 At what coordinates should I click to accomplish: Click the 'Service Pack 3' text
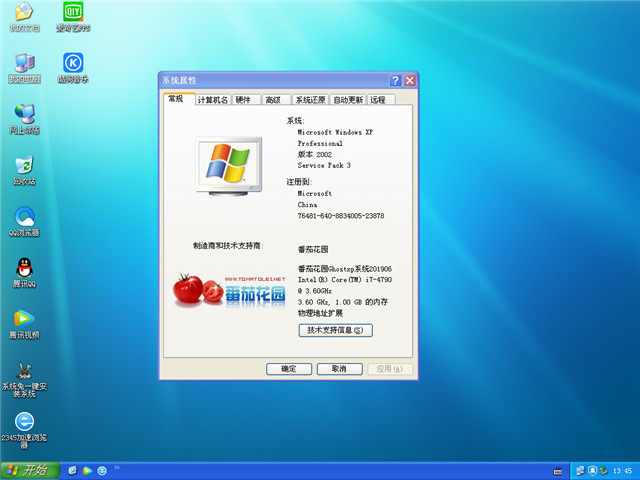(x=324, y=165)
